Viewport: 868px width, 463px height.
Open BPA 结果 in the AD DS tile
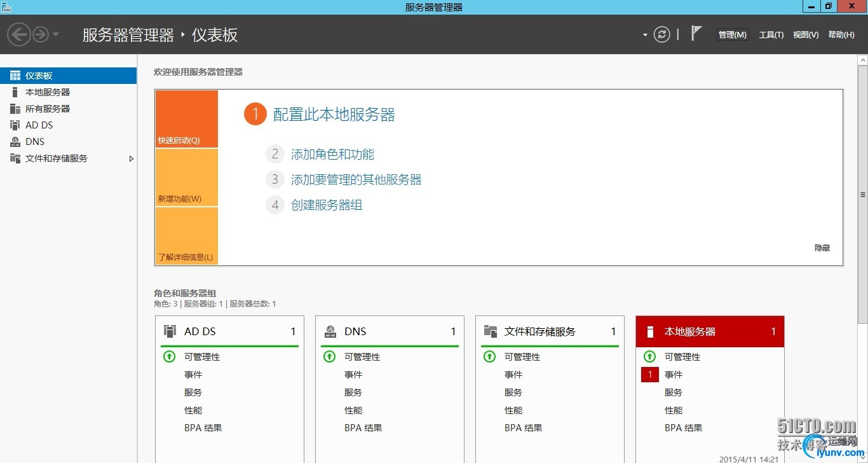(x=203, y=428)
